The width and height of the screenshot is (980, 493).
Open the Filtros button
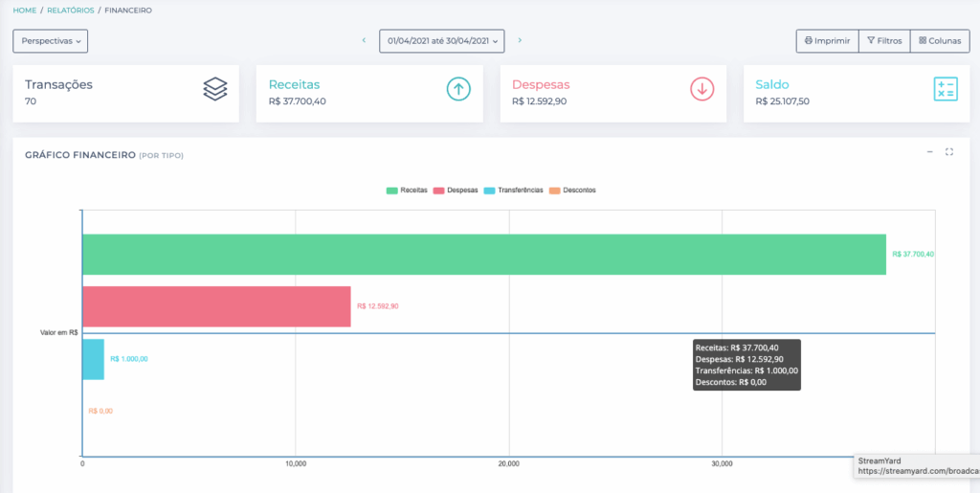883,41
